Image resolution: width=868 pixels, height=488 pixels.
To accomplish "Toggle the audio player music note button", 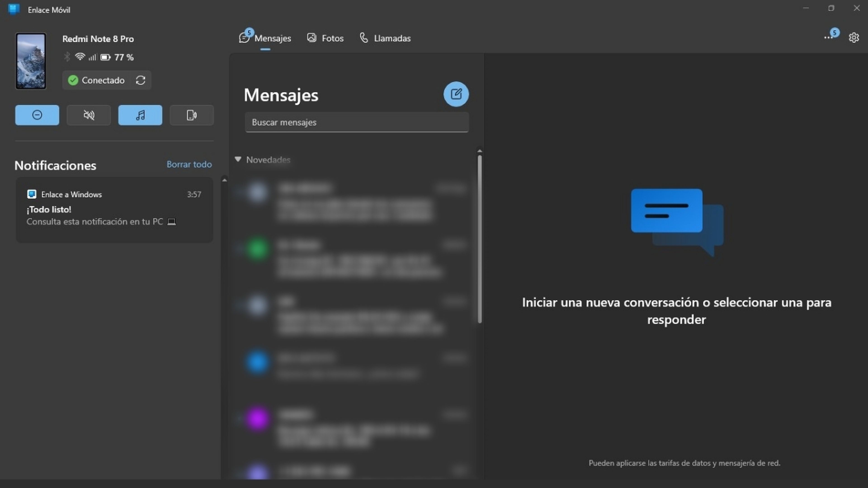I will click(140, 115).
